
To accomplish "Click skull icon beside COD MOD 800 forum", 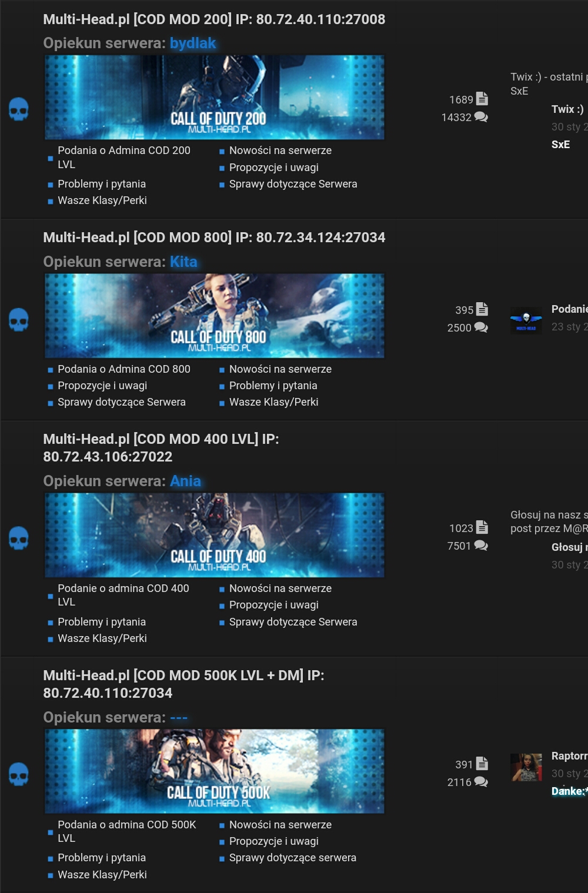I will (19, 320).
